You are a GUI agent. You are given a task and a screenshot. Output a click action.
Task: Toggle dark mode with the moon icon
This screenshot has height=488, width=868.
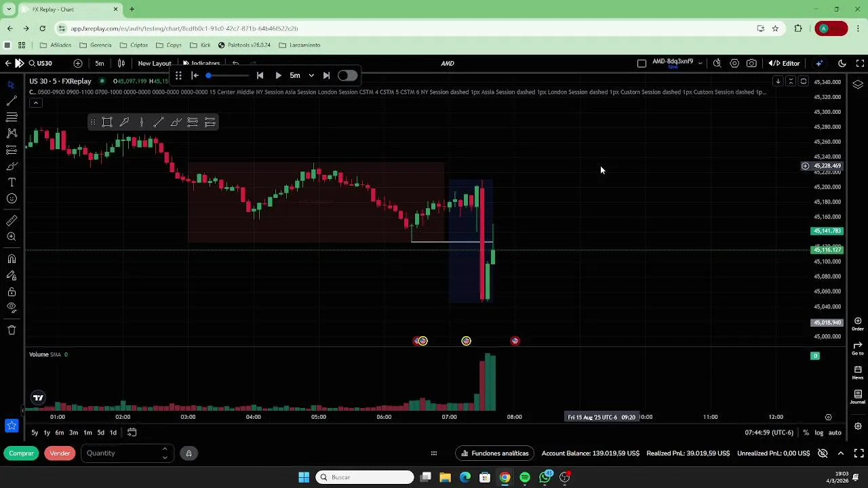[x=842, y=63]
